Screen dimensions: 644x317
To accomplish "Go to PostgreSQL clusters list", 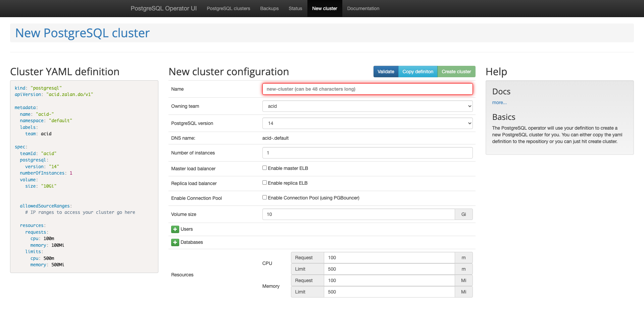I will click(228, 8).
